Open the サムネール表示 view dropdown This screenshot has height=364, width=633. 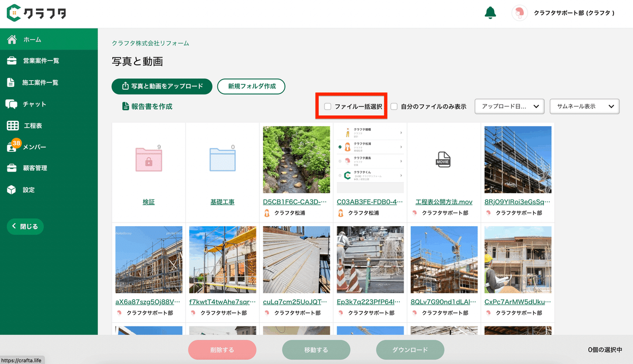pos(584,107)
